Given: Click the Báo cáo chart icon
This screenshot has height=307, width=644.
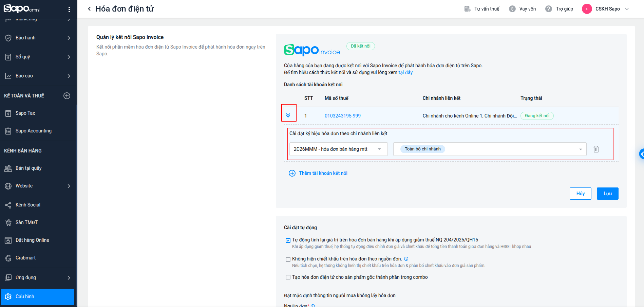Looking at the screenshot, I should click(8, 76).
